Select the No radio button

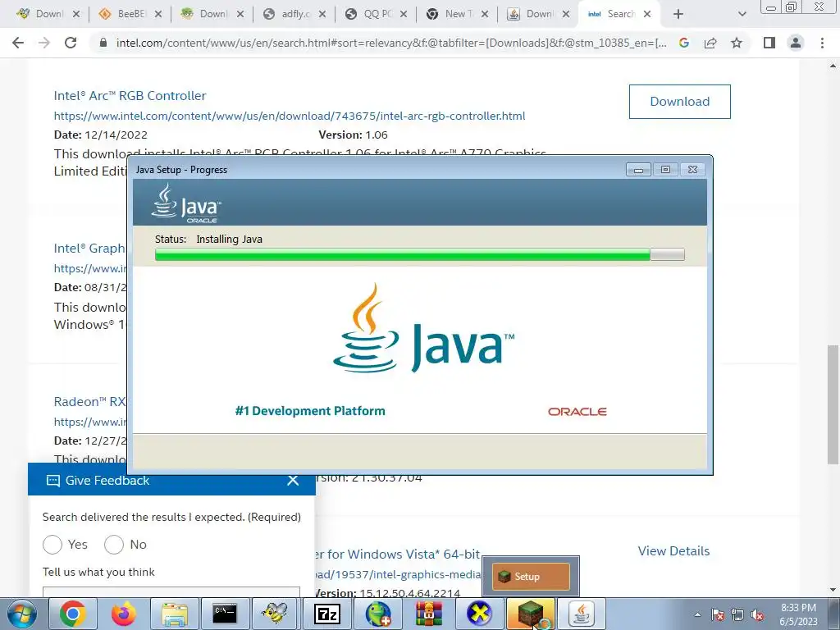pyautogui.click(x=113, y=545)
